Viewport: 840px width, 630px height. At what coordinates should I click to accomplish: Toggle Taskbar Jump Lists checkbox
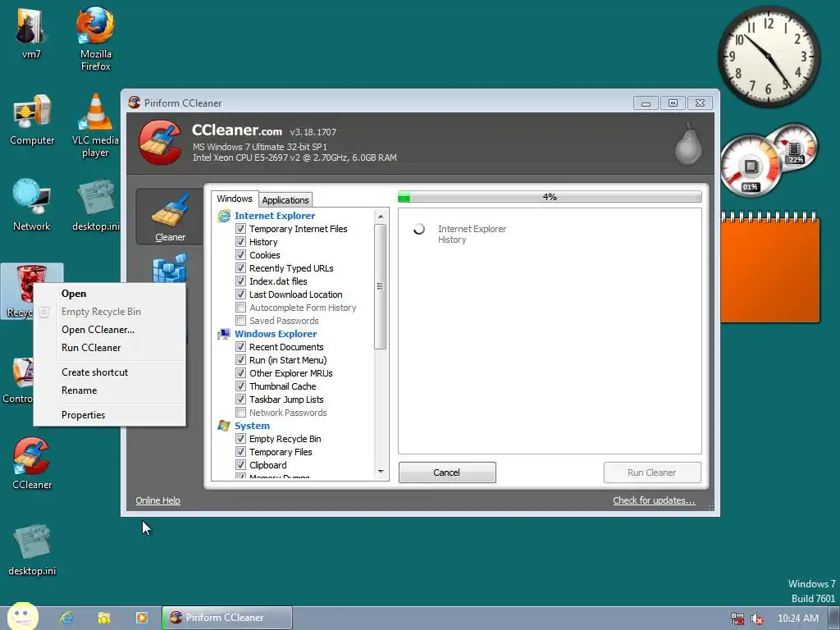[241, 399]
